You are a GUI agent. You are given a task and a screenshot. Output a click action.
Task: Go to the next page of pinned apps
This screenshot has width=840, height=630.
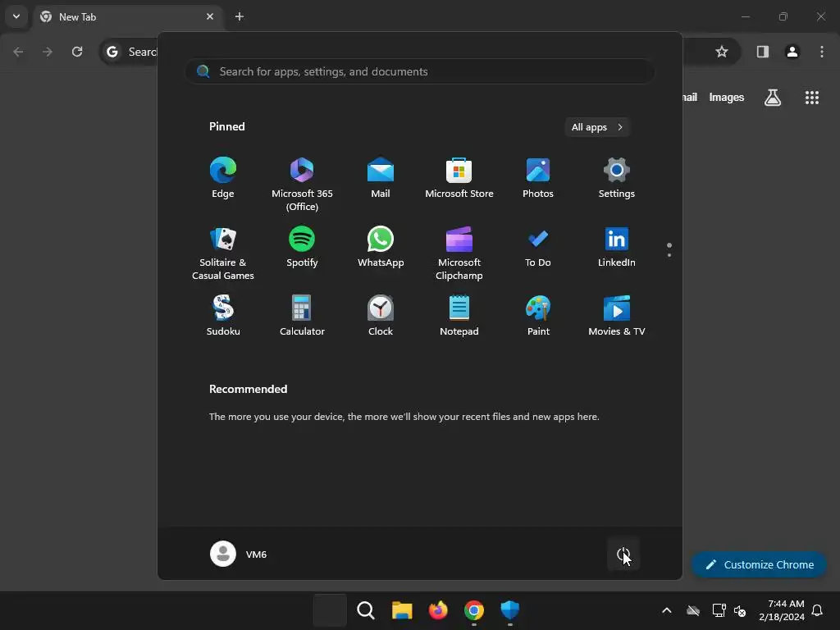[x=669, y=255]
